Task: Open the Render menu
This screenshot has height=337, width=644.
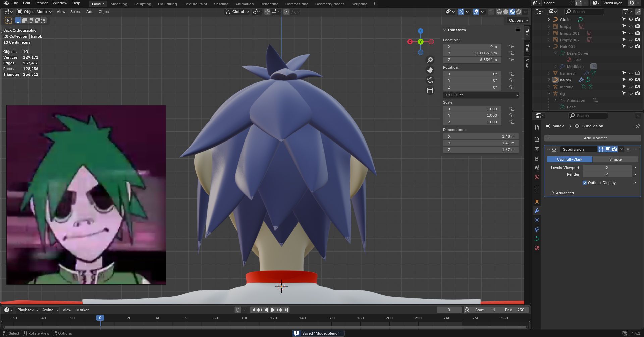Action: click(41, 3)
